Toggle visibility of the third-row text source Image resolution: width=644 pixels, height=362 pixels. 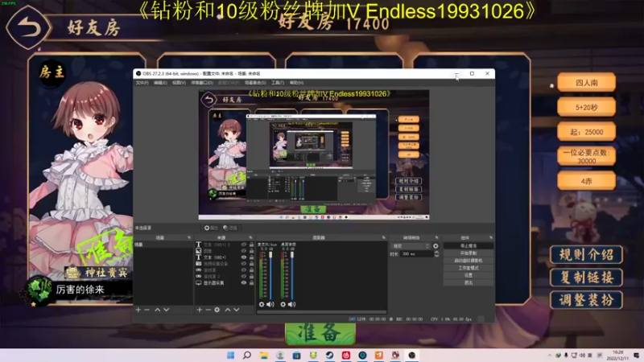pos(244,257)
